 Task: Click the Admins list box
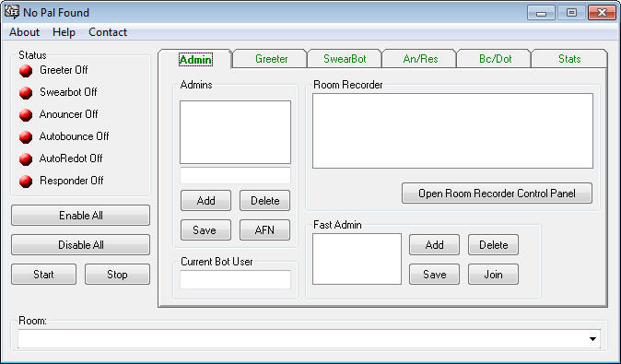tap(235, 133)
